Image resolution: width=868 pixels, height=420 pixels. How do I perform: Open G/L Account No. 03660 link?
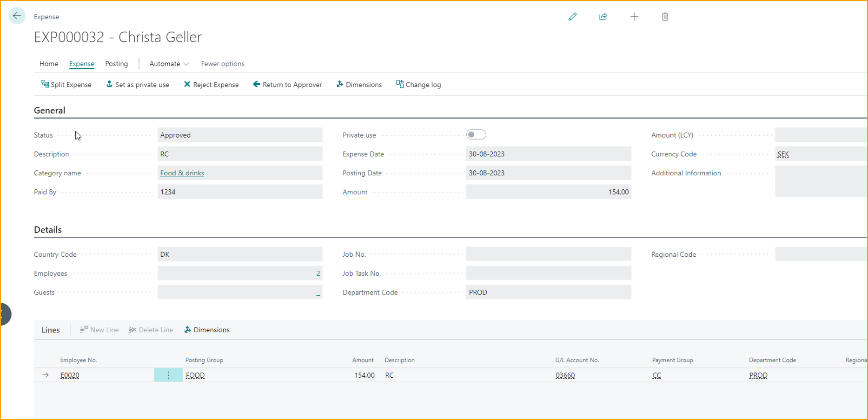click(x=565, y=375)
